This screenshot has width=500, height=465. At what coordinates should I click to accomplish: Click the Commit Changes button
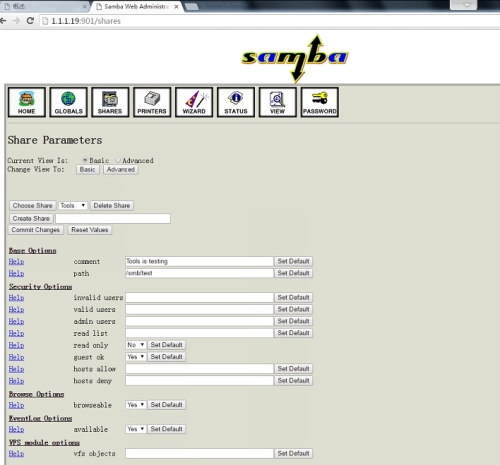tap(36, 230)
